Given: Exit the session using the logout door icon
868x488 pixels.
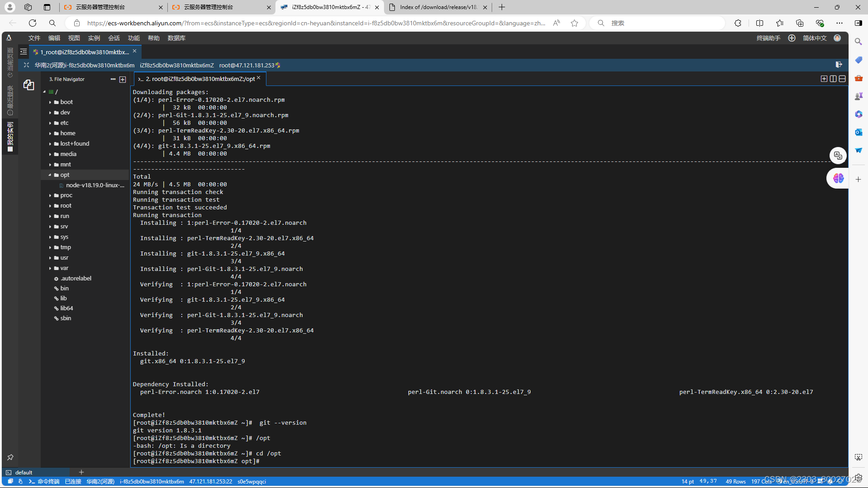Looking at the screenshot, I should tap(839, 65).
